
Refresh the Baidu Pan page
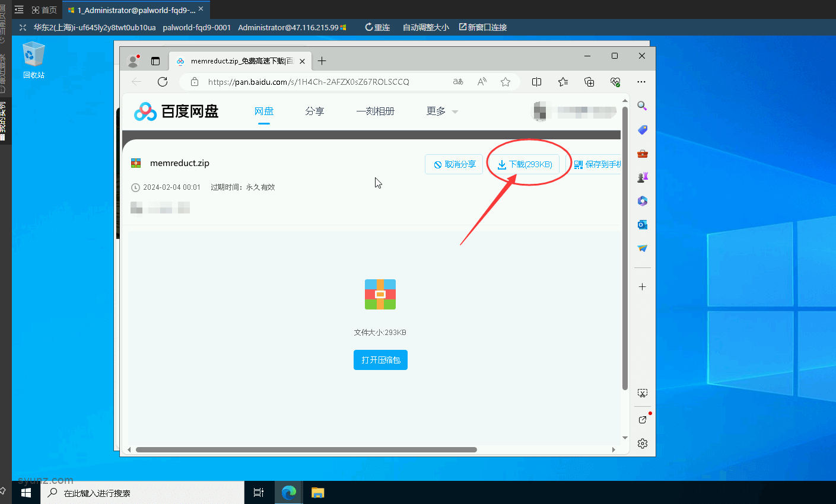point(163,82)
